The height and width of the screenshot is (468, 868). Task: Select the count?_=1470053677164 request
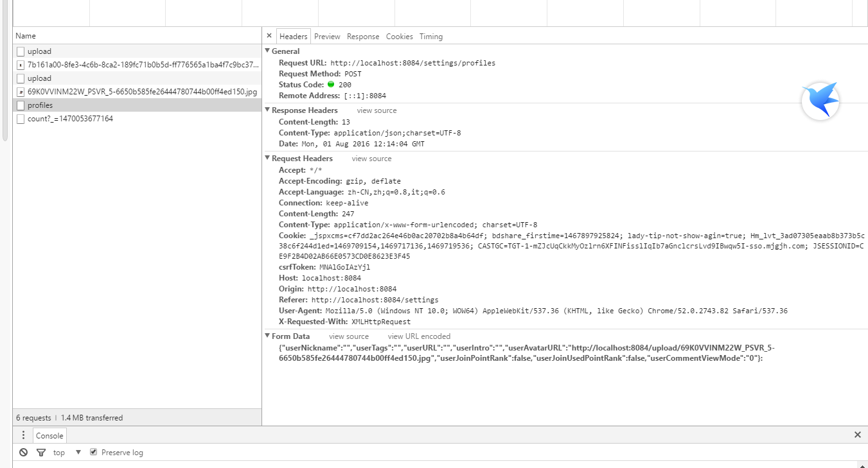(70, 119)
